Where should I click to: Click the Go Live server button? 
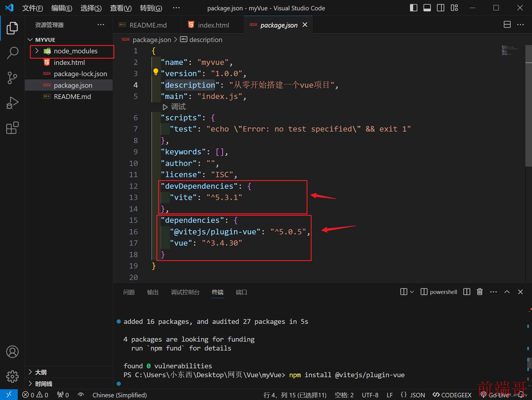pyautogui.click(x=495, y=395)
